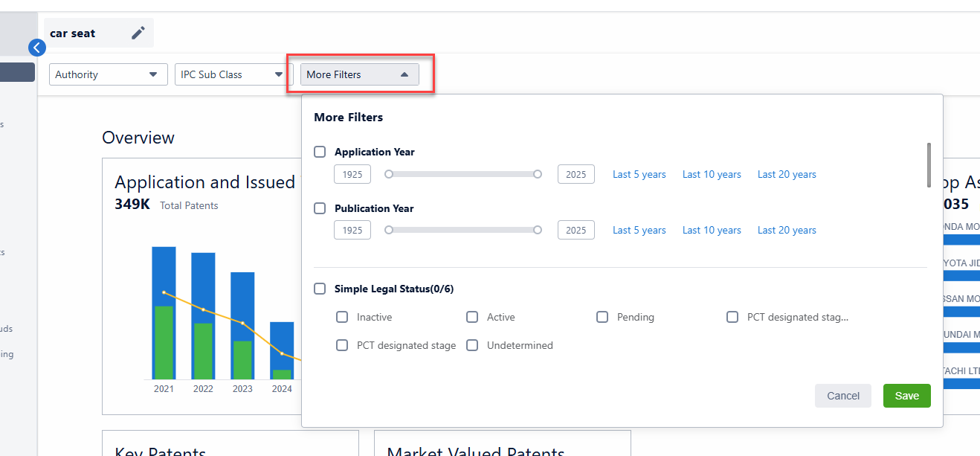Collapse sidebar with the blue arrow button
980x456 pixels.
(x=37, y=48)
